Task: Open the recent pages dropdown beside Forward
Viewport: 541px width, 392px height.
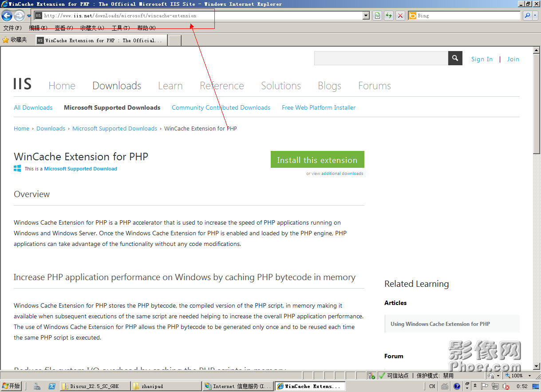Action: click(29, 16)
